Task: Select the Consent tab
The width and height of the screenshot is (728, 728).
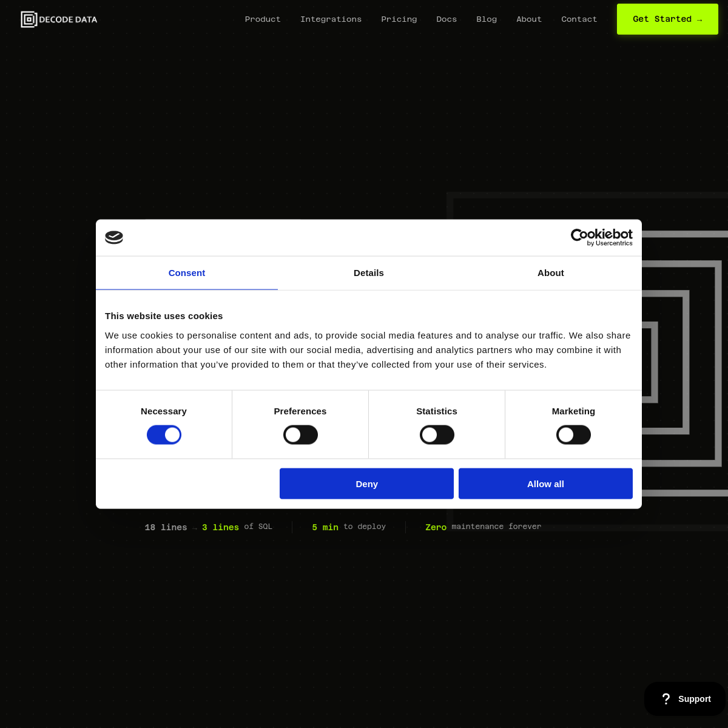Action: click(x=187, y=273)
